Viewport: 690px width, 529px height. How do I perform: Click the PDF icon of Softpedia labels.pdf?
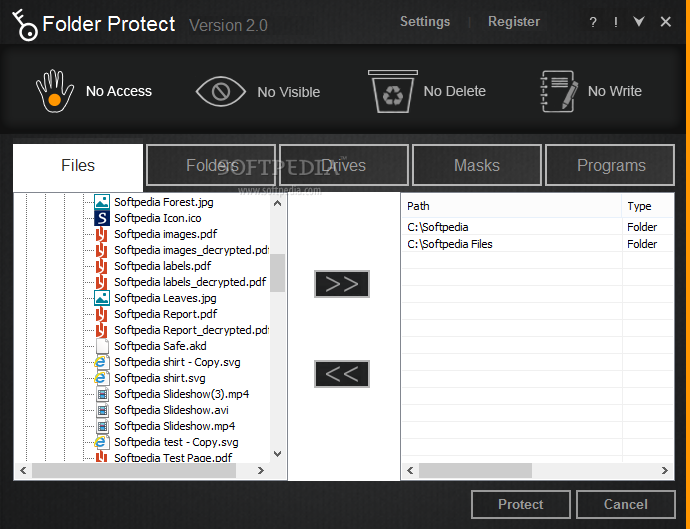tap(102, 266)
